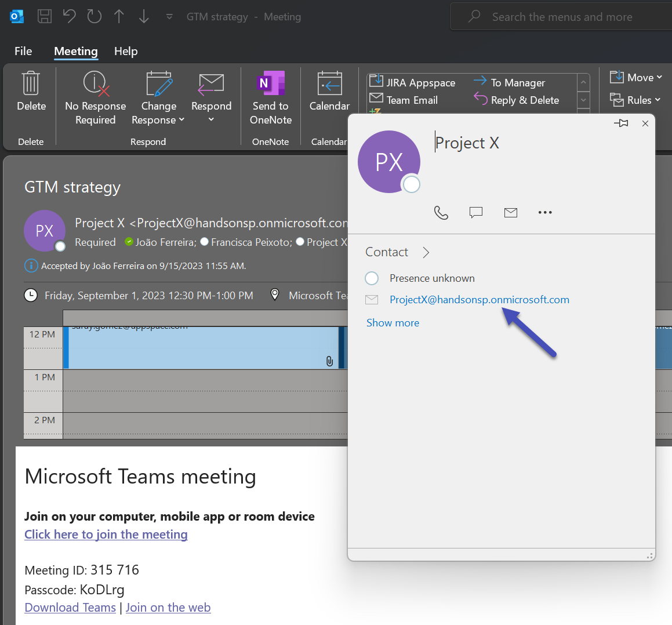Send an email from the contact card

click(x=511, y=212)
